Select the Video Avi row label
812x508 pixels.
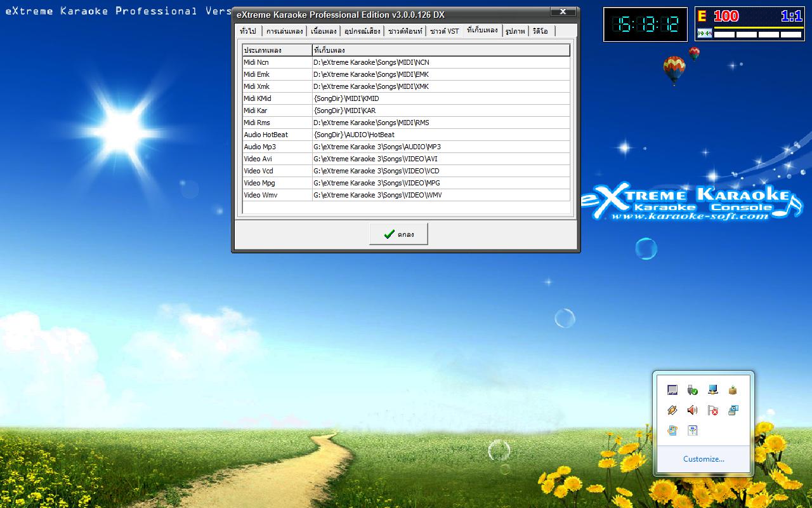[277, 159]
